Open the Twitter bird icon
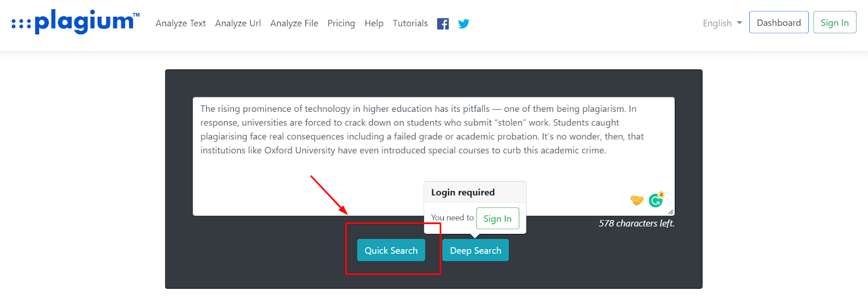 (463, 24)
